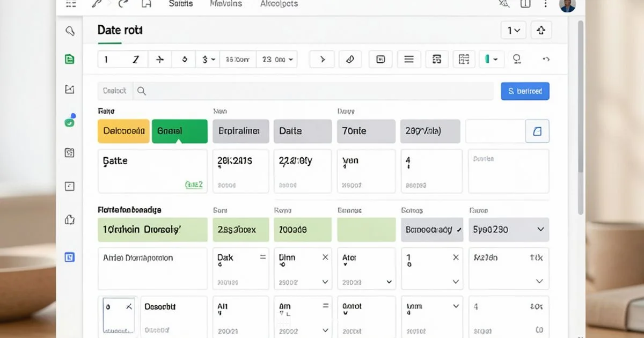
Task: Expand the font size dropdown in the toolbar
Action: (277, 59)
